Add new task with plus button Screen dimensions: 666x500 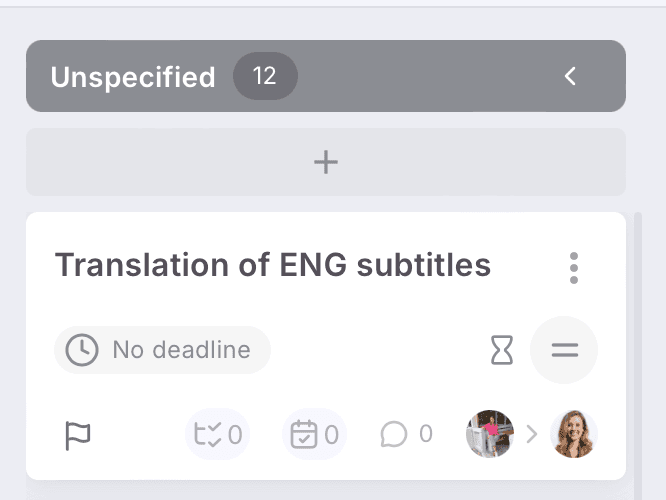tap(326, 162)
